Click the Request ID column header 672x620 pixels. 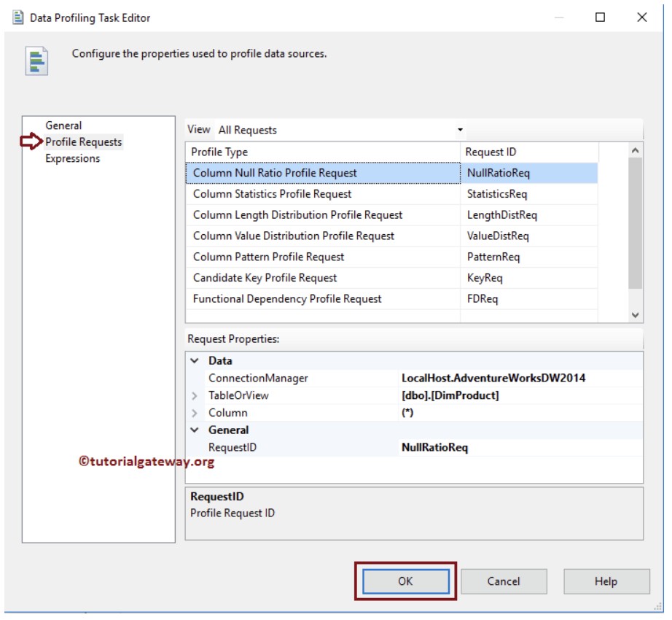pos(529,152)
